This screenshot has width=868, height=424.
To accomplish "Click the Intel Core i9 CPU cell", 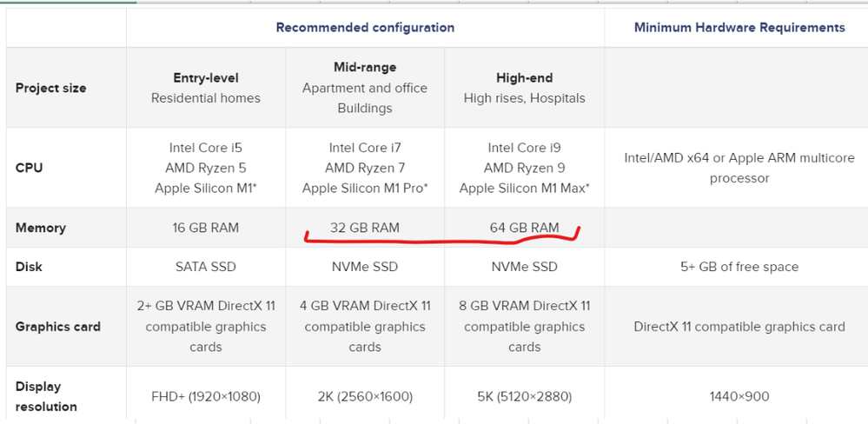I will (x=524, y=168).
